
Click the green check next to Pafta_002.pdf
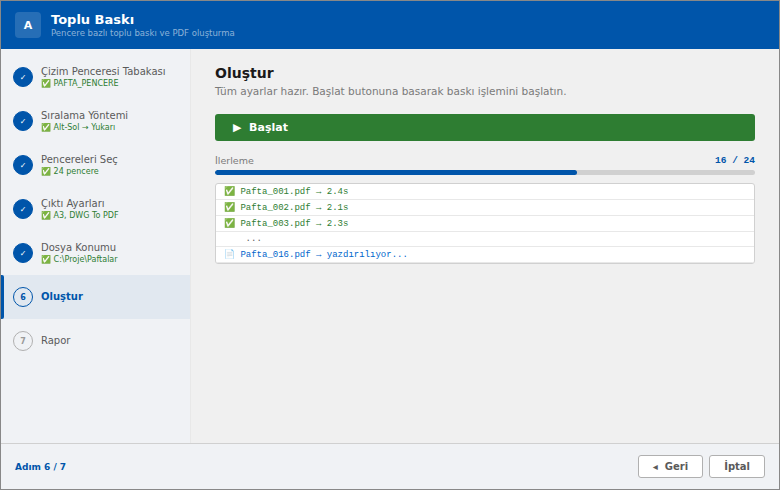(x=229, y=207)
